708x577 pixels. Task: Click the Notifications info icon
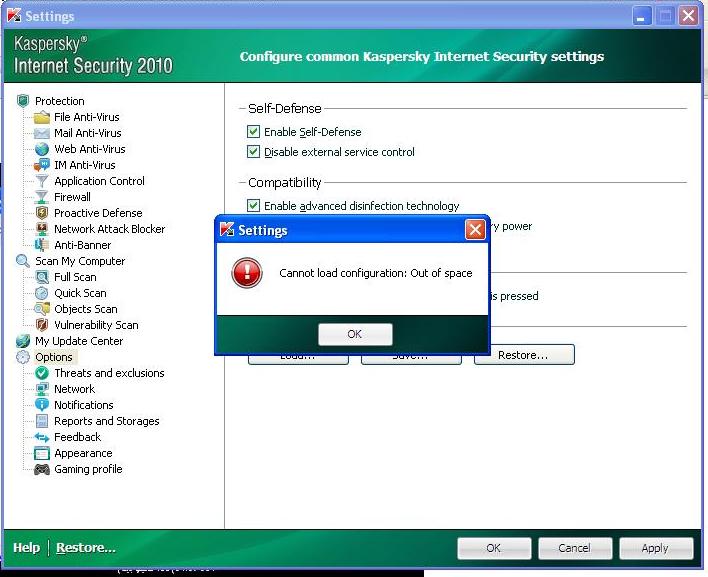(42, 405)
